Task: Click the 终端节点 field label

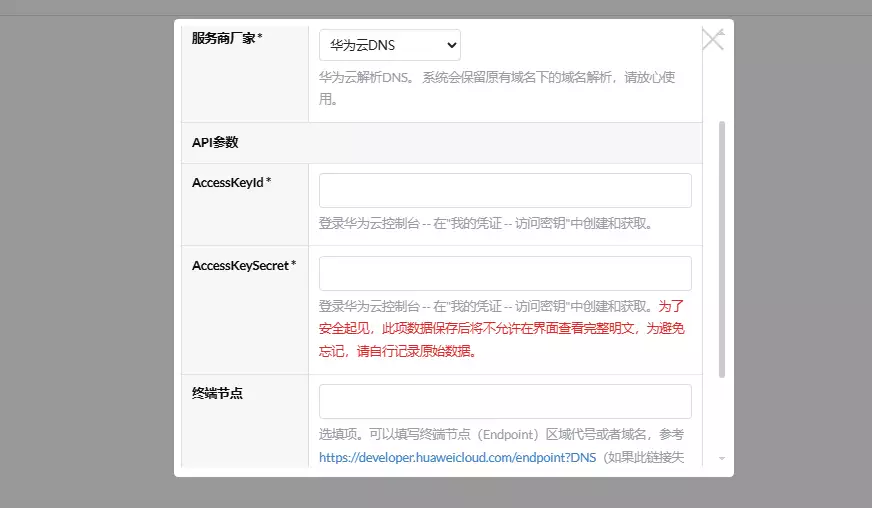Action: click(x=217, y=393)
